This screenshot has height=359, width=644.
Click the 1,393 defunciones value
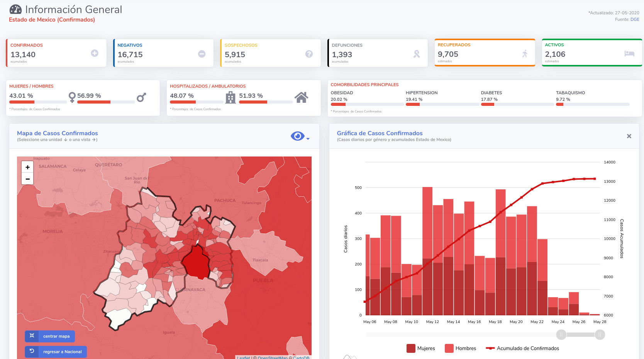tap(342, 54)
